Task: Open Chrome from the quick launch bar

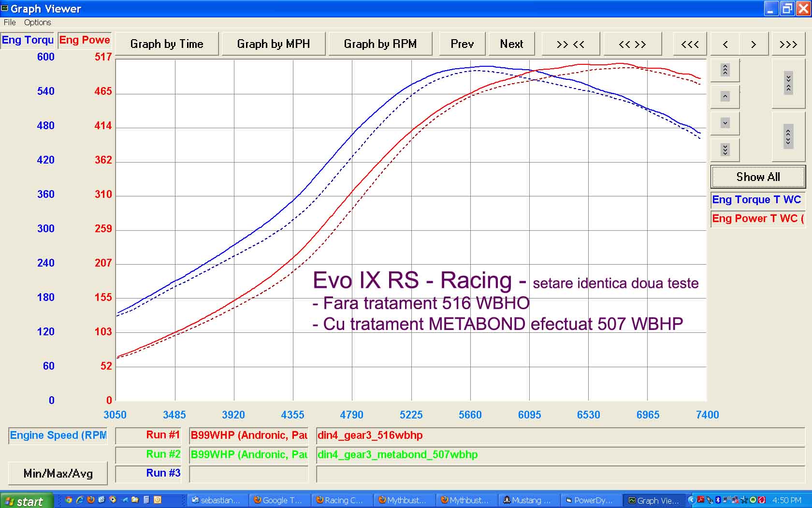Action: [x=69, y=500]
